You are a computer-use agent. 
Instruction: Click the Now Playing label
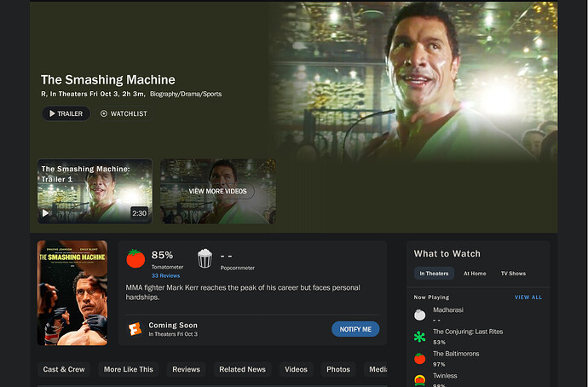(431, 297)
